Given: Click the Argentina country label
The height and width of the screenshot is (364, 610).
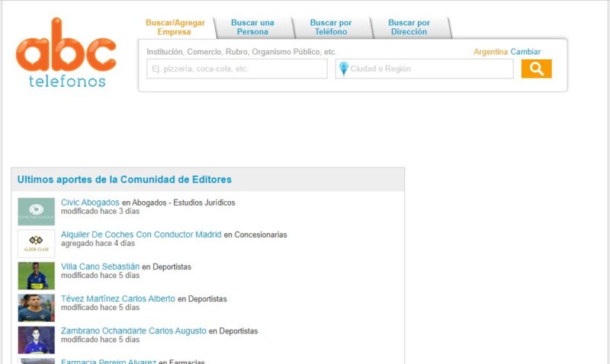Looking at the screenshot, I should coord(490,52).
